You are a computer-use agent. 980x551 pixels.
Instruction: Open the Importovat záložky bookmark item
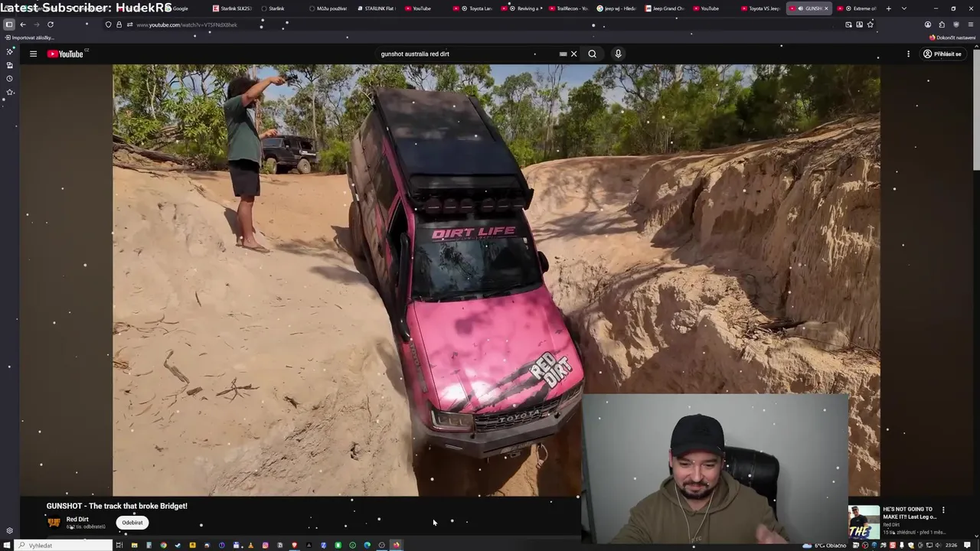tap(30, 37)
